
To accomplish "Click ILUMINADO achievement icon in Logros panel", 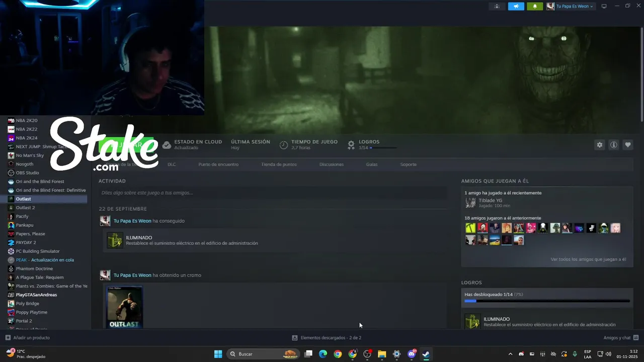I will 472,322.
